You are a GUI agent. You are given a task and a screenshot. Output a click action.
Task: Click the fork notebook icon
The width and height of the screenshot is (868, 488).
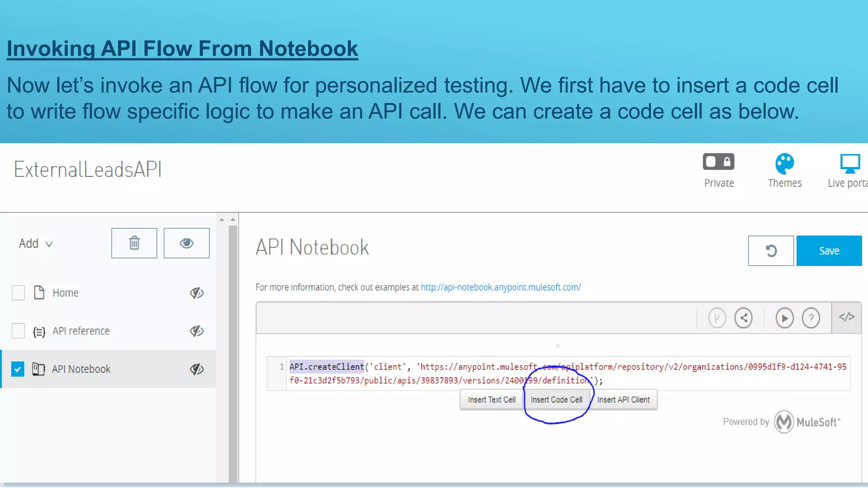717,318
